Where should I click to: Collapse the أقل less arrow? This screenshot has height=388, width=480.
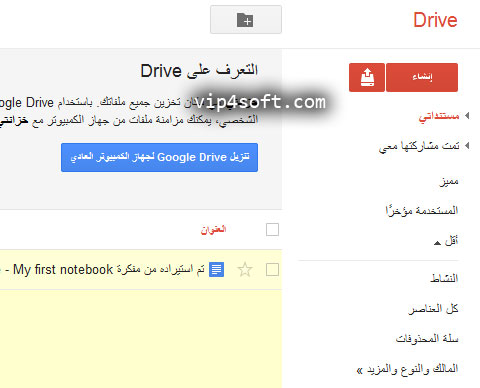[437, 243]
